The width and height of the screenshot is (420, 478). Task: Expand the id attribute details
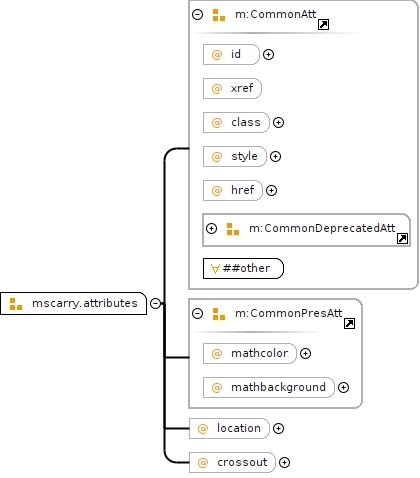pos(268,54)
